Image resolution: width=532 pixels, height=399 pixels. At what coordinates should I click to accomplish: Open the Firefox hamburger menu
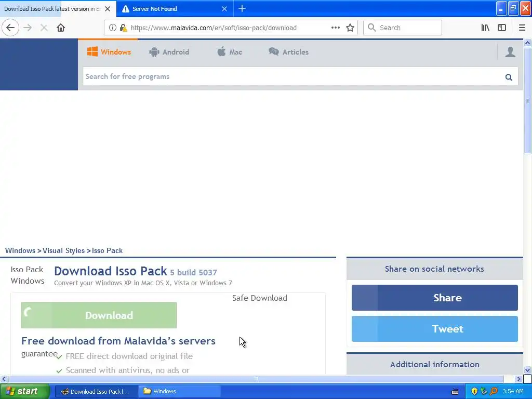coord(522,28)
